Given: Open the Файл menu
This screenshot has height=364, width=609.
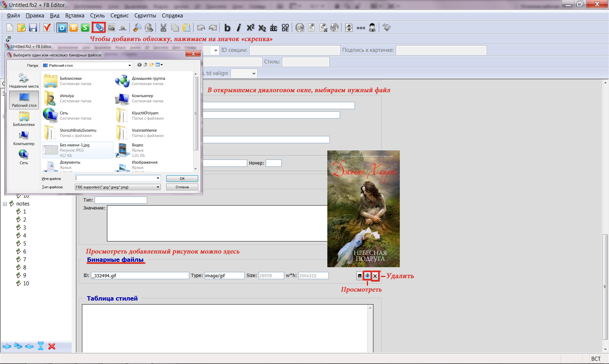Looking at the screenshot, I should 13,16.
